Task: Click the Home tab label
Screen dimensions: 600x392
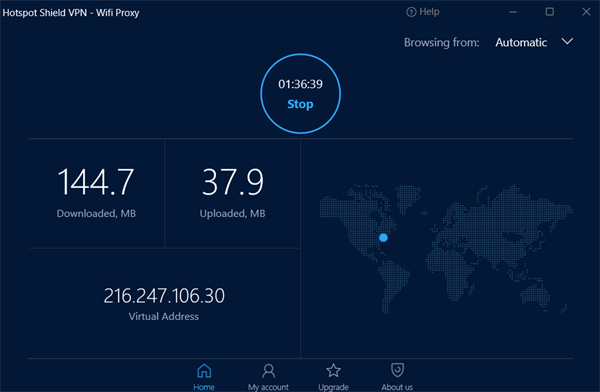Action: pyautogui.click(x=204, y=387)
